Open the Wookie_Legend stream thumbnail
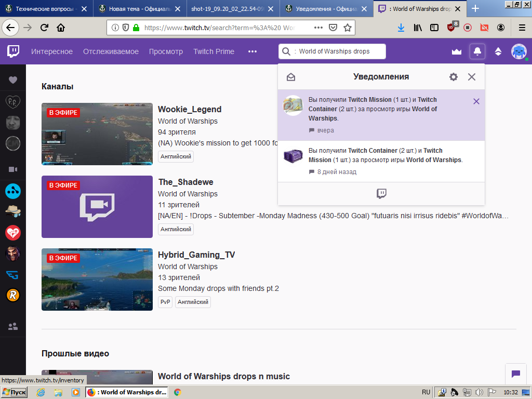The width and height of the screenshot is (532, 399). click(x=97, y=134)
